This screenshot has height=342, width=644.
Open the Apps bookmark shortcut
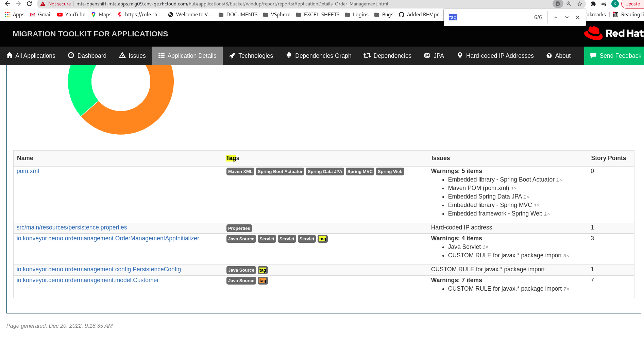(x=15, y=15)
